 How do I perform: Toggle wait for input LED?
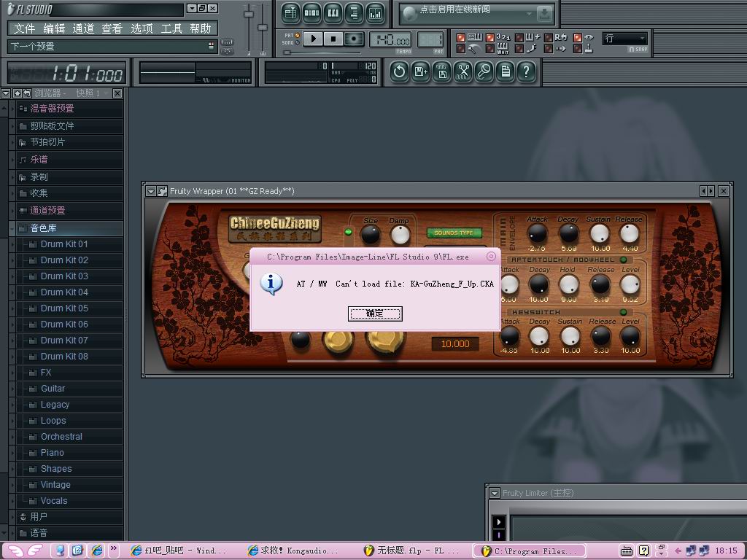[489, 49]
